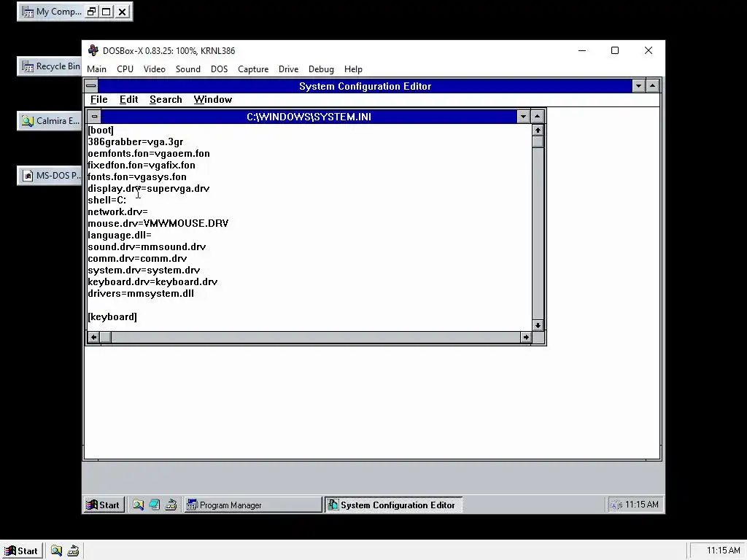This screenshot has width=747, height=560.
Task: Click the oemfonts.fon=vgaoem.fon line
Action: pyautogui.click(x=149, y=154)
